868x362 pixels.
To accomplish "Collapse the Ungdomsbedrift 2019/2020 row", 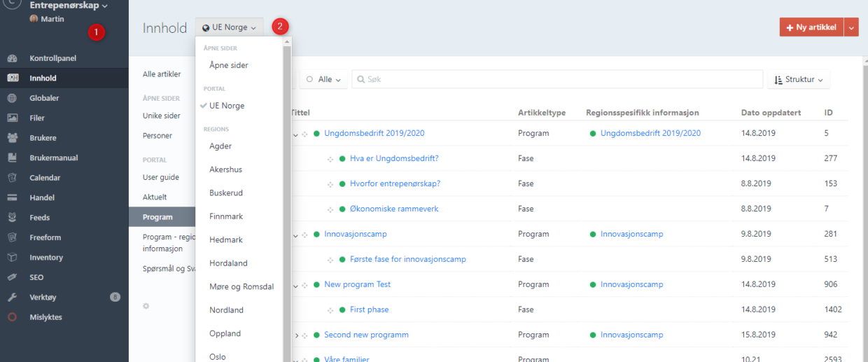I will tap(295, 134).
